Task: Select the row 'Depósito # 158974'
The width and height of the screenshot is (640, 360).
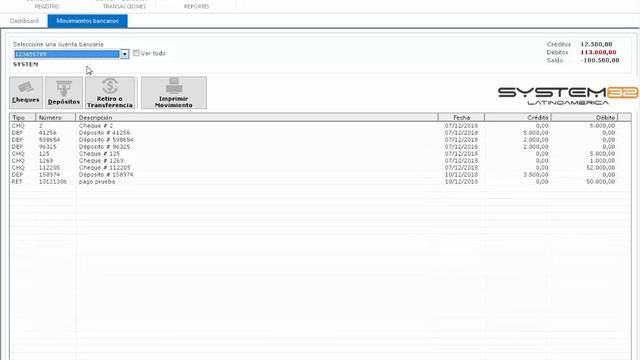Action: 320,175
